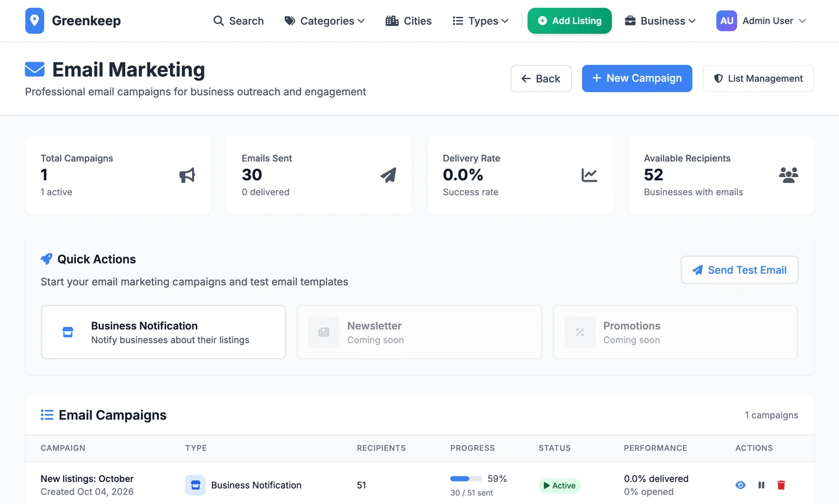The image size is (839, 504).
Task: Click the '0% opened' text
Action: coord(649,492)
